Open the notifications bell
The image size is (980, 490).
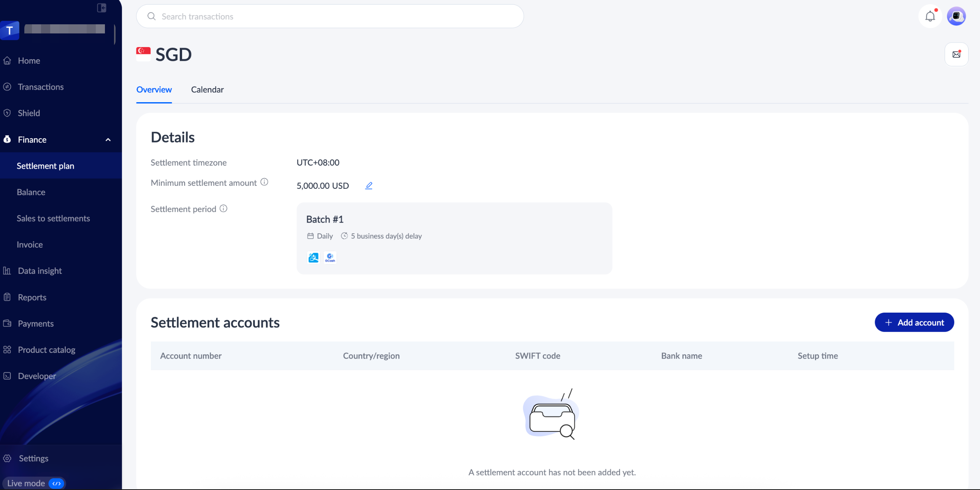(930, 16)
